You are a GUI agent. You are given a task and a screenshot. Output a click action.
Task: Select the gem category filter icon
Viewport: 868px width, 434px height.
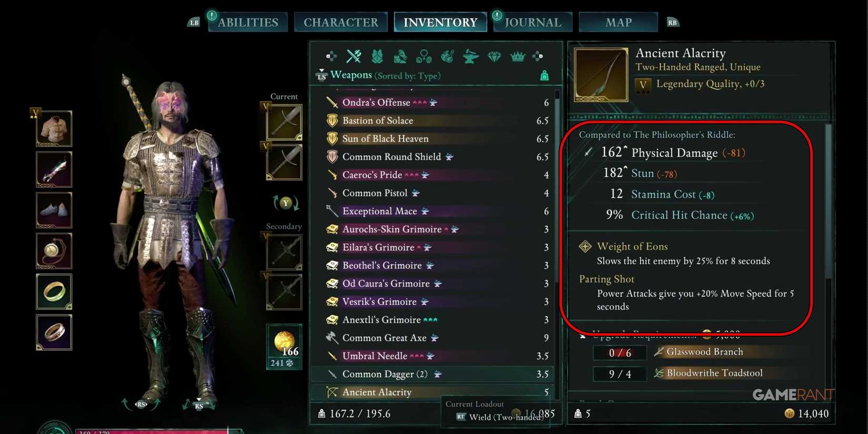coord(494,56)
